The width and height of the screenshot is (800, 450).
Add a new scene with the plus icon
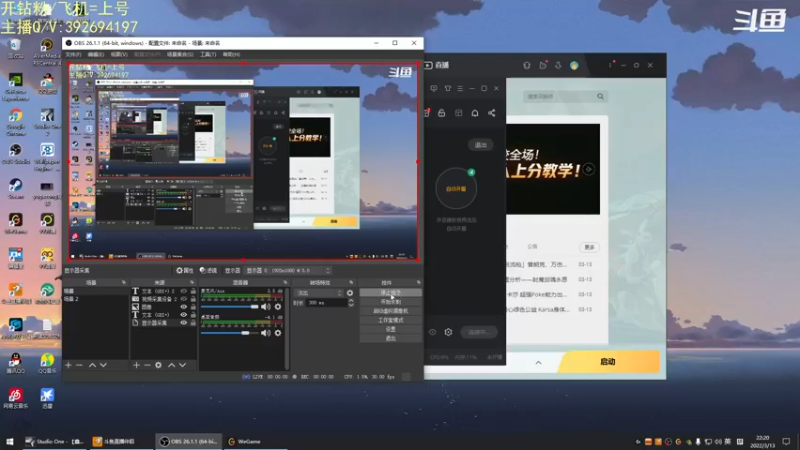(x=68, y=365)
